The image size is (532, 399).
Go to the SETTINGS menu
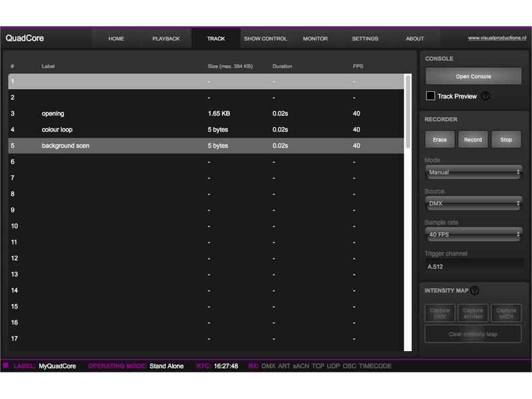point(364,39)
